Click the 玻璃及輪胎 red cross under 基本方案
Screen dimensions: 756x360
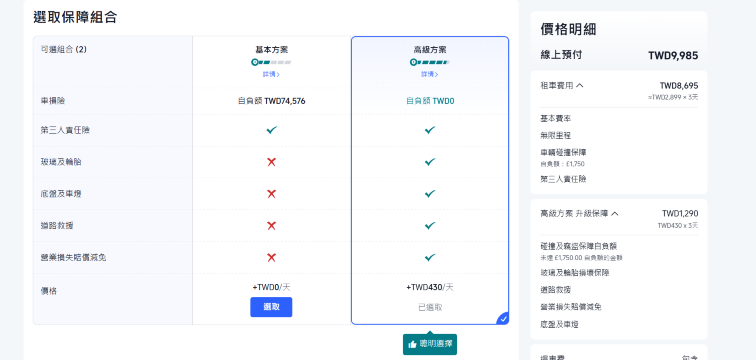pos(271,162)
